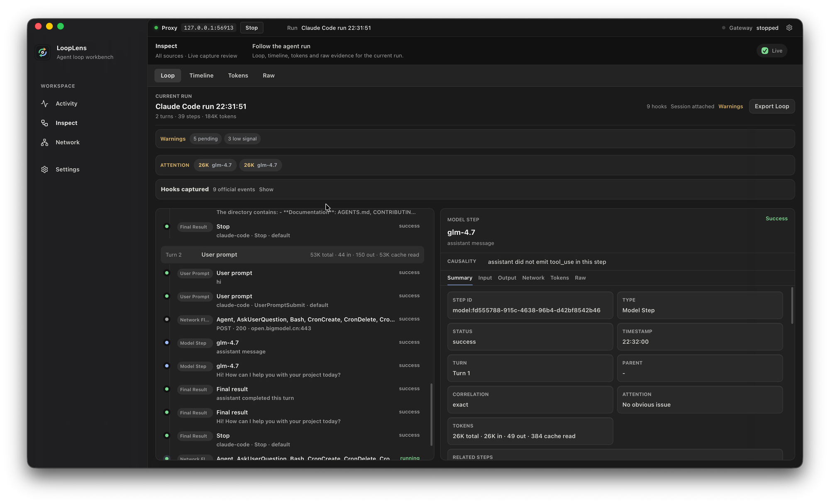Click the Attention No obvious issue card
The width and height of the screenshot is (830, 504).
tap(700, 400)
